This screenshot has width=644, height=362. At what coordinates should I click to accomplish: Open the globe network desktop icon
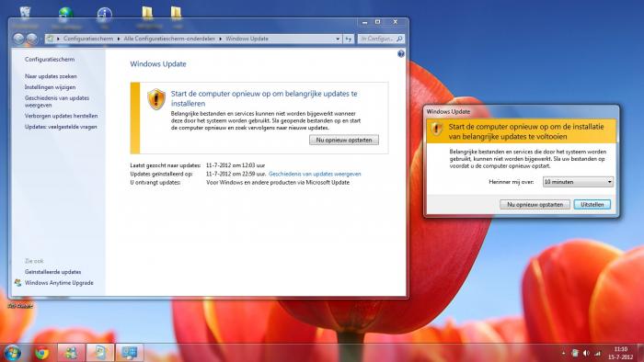click(65, 14)
